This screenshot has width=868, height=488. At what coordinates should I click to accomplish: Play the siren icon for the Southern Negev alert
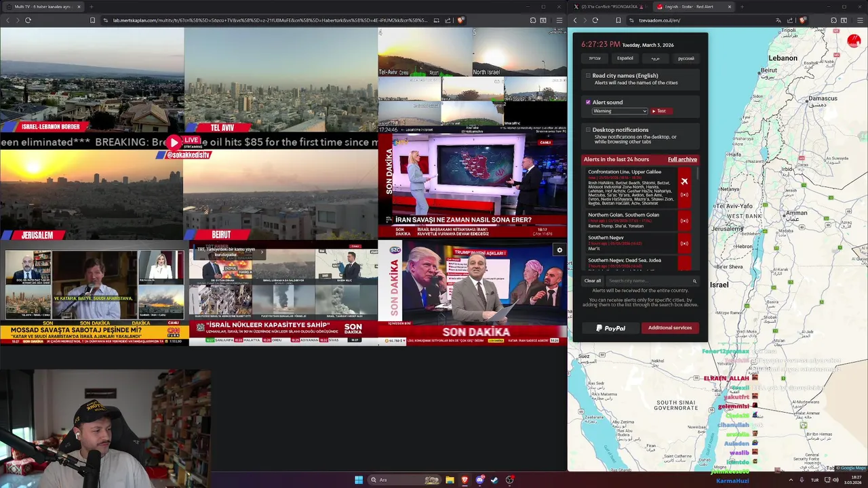tap(684, 243)
